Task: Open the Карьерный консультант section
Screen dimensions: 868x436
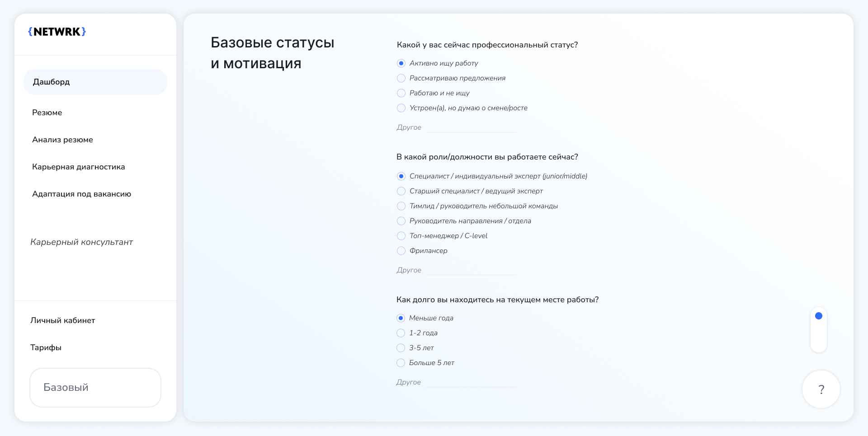Action: pos(82,242)
